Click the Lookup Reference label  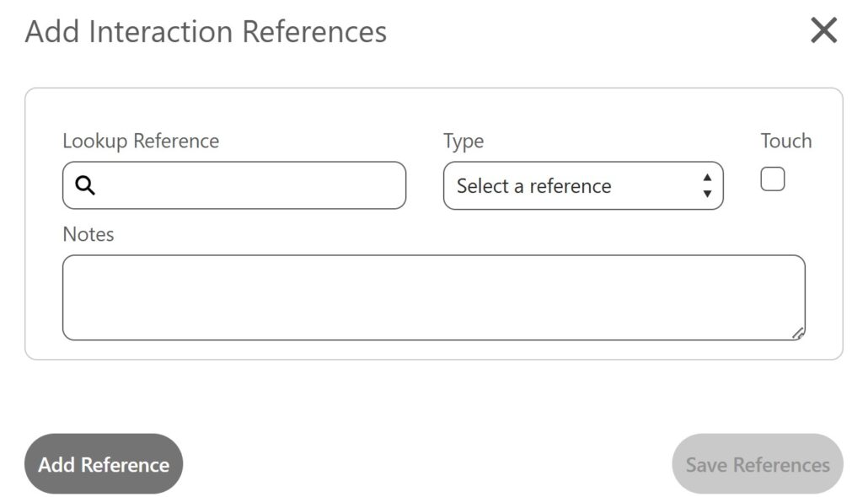[141, 142]
